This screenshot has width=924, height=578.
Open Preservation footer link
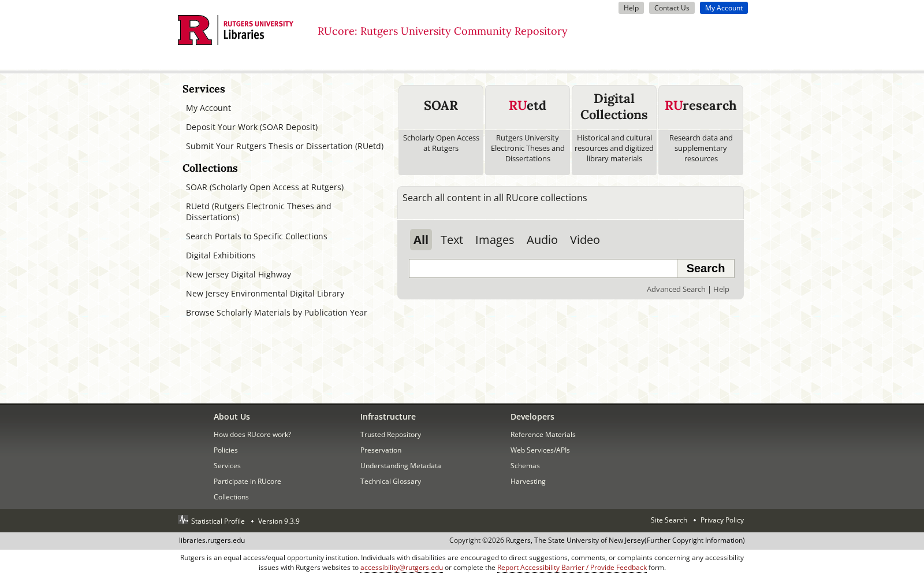coord(381,450)
